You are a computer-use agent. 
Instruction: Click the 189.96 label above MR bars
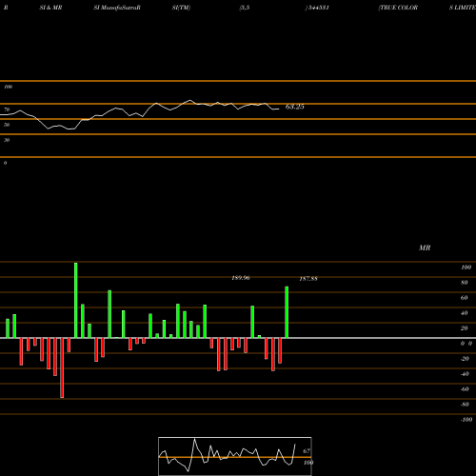pyautogui.click(x=241, y=278)
